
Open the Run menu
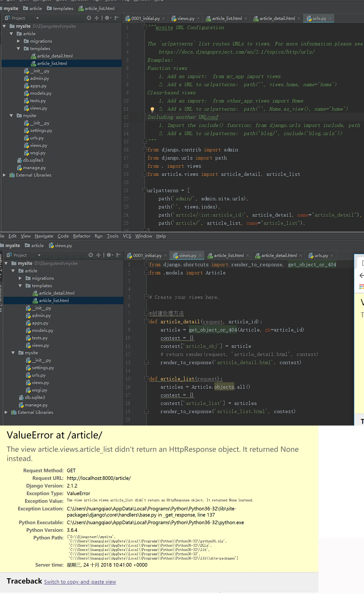pos(98,236)
